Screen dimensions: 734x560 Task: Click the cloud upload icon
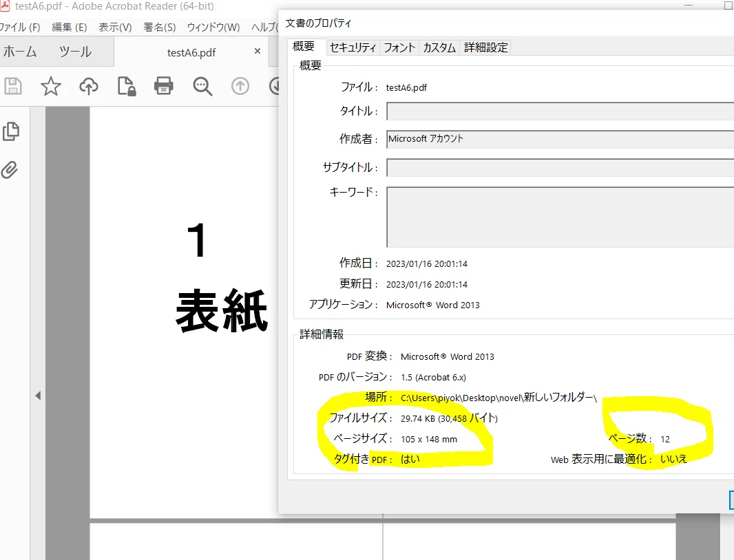click(x=88, y=86)
